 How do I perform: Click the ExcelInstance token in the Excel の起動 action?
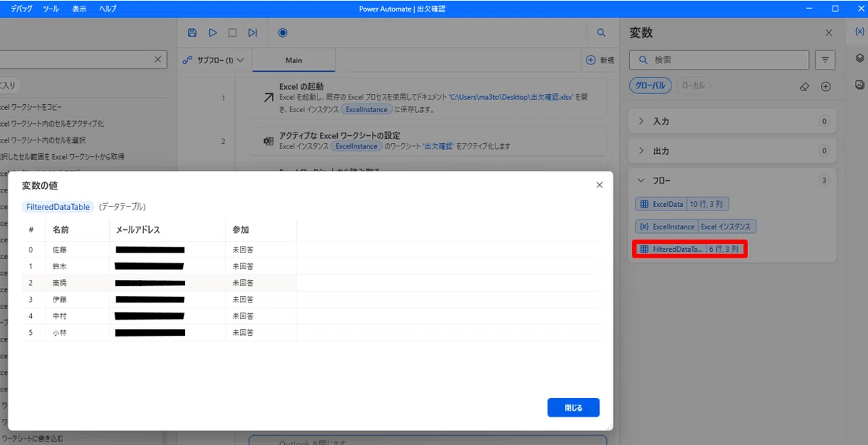click(367, 109)
